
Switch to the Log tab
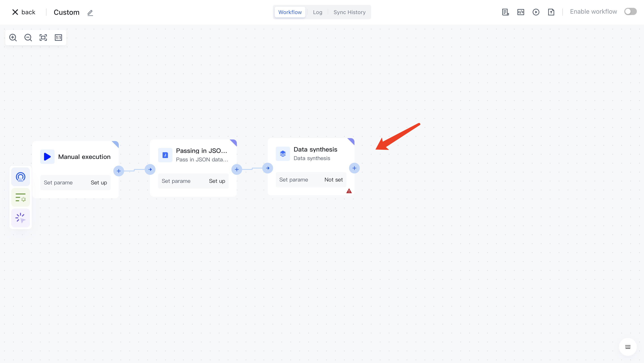tap(318, 12)
